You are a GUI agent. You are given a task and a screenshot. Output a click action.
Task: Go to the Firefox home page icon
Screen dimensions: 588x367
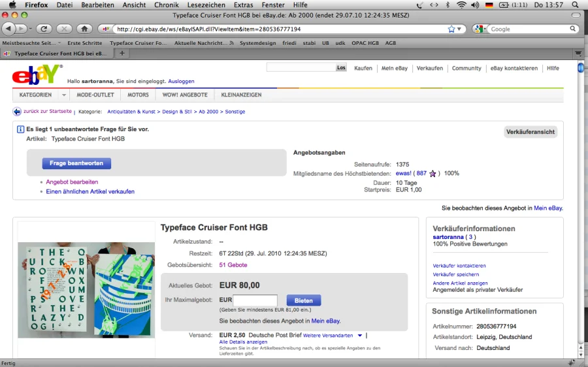click(84, 29)
